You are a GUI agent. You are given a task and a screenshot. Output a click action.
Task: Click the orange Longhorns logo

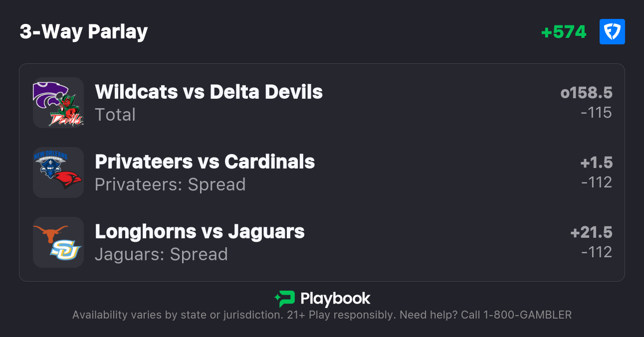click(50, 233)
